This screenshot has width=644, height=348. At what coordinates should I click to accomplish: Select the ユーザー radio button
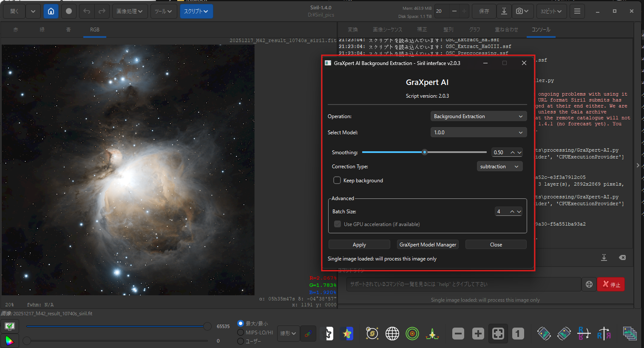pos(241,341)
